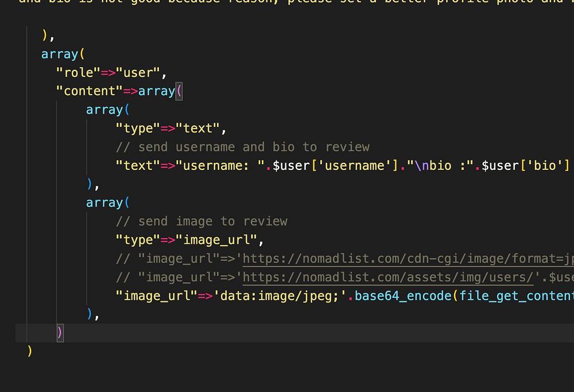Click the highlighted opening bracket after "content"=>array
Viewport: 574px width, 392px height.
[179, 91]
